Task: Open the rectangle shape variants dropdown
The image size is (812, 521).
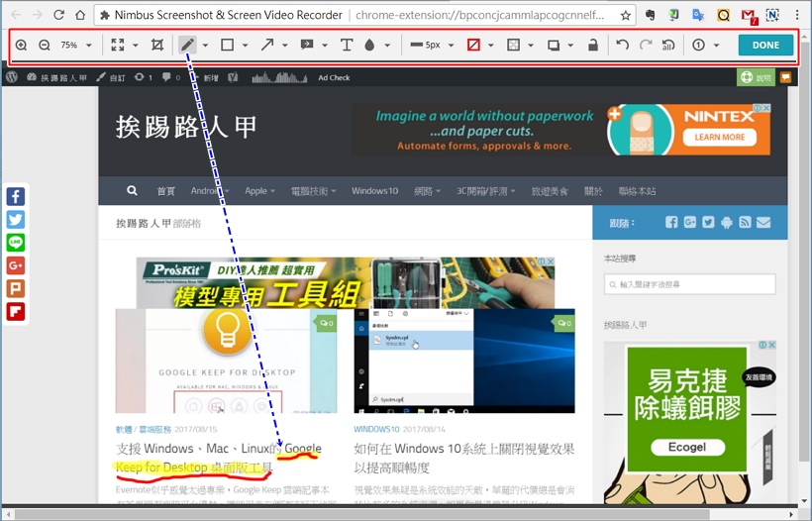Action: [246, 45]
